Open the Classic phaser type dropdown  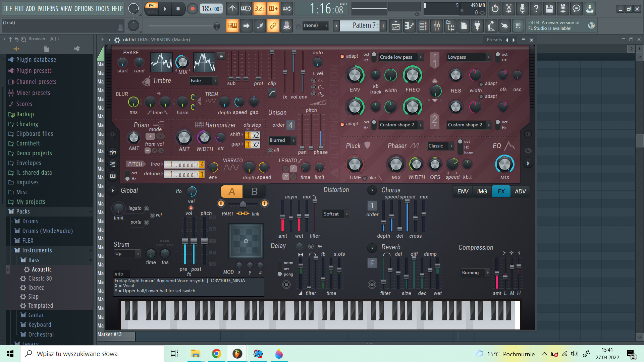pyautogui.click(x=440, y=146)
